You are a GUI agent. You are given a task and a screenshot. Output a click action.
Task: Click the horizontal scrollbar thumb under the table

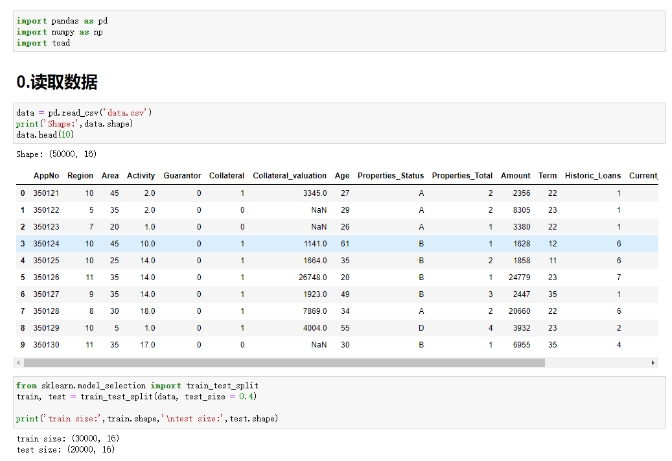[284, 363]
